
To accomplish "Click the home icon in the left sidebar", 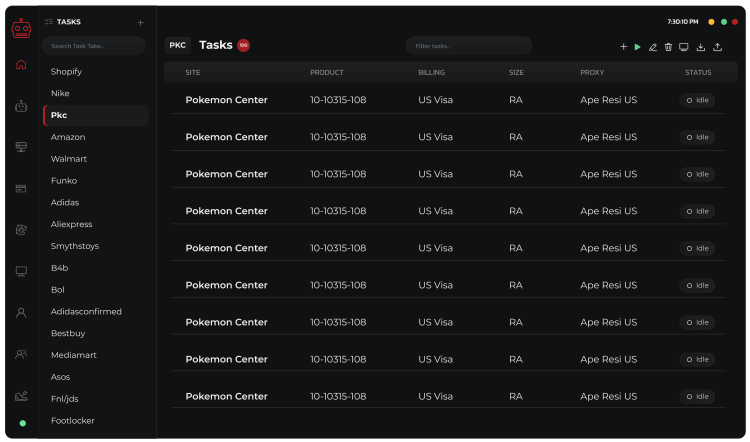I will [21, 65].
